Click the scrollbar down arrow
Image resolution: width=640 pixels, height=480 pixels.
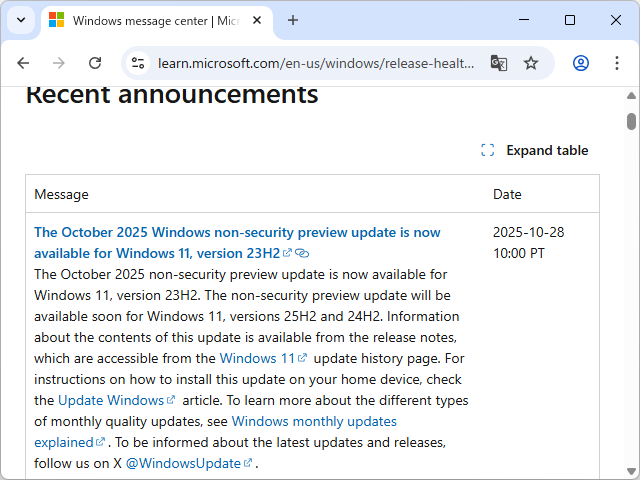pos(631,471)
